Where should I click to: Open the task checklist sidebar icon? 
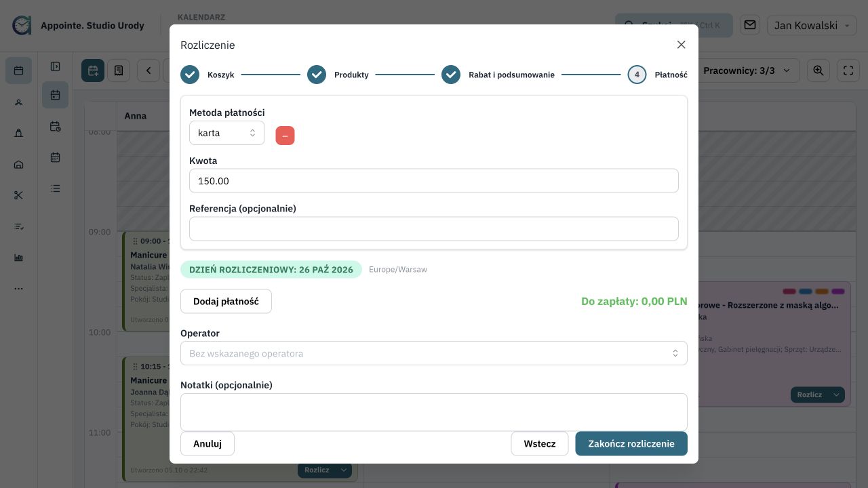(x=18, y=226)
